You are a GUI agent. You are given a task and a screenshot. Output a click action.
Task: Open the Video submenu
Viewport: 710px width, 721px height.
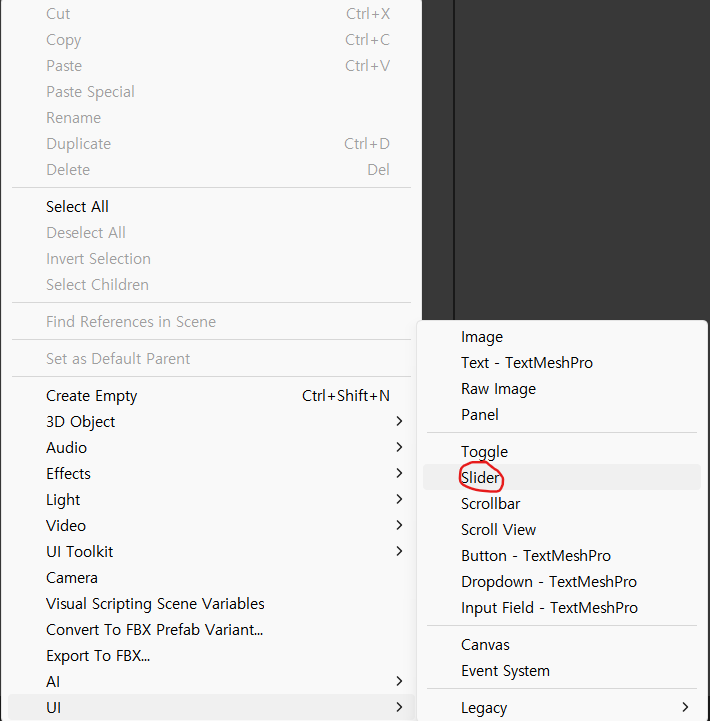pyautogui.click(x=211, y=526)
